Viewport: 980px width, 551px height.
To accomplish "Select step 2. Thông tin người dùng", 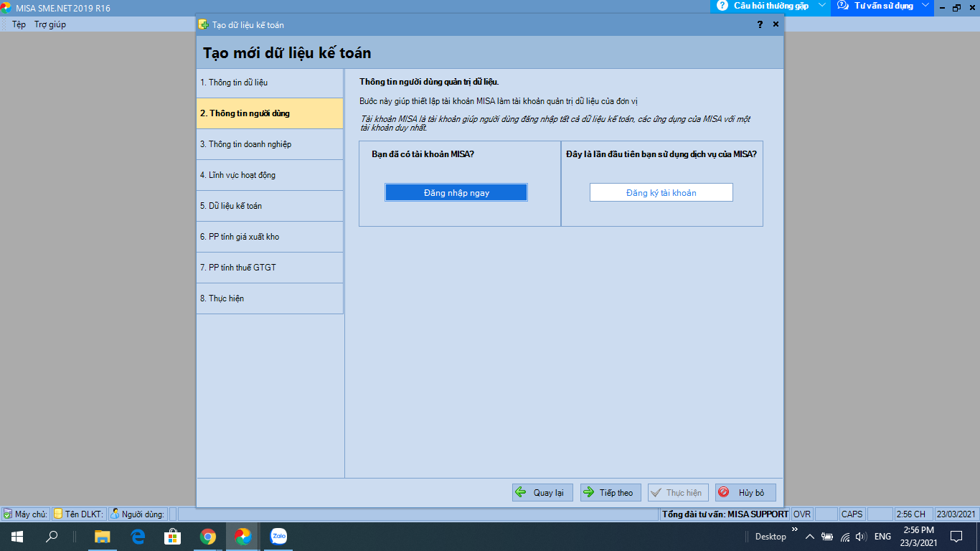I will pos(270,113).
